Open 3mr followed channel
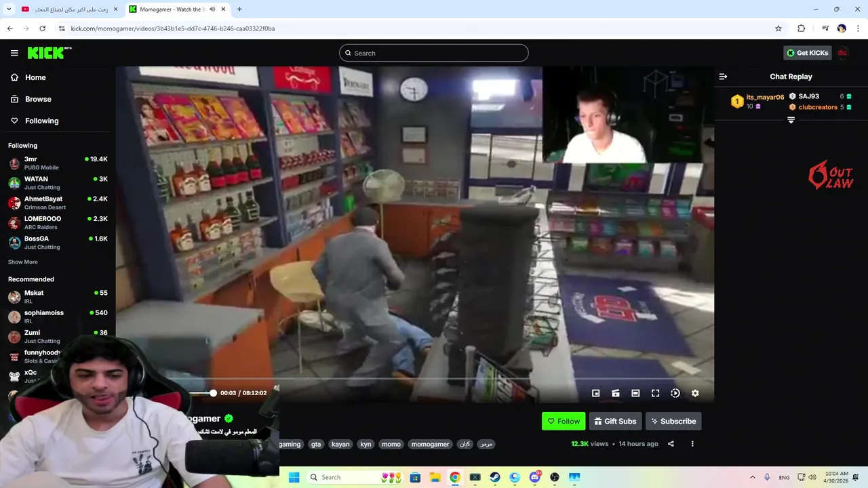Screen dimensions: 868x488 click(x=58, y=163)
